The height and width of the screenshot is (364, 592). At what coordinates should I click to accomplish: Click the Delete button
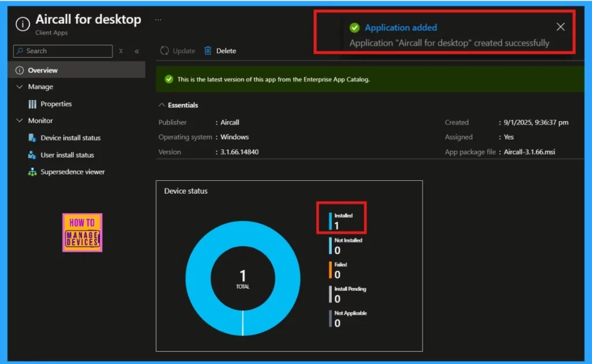click(220, 50)
